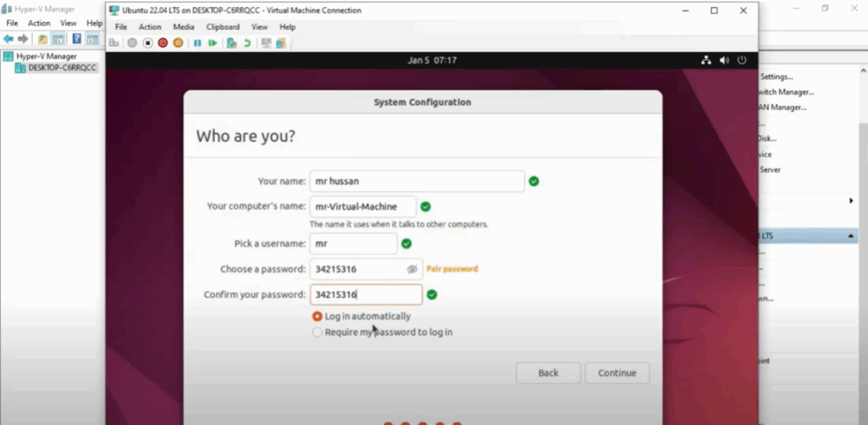Image resolution: width=868 pixels, height=425 pixels.
Task: Click the Up folder icon in Hyper-V Manager
Action: [42, 39]
